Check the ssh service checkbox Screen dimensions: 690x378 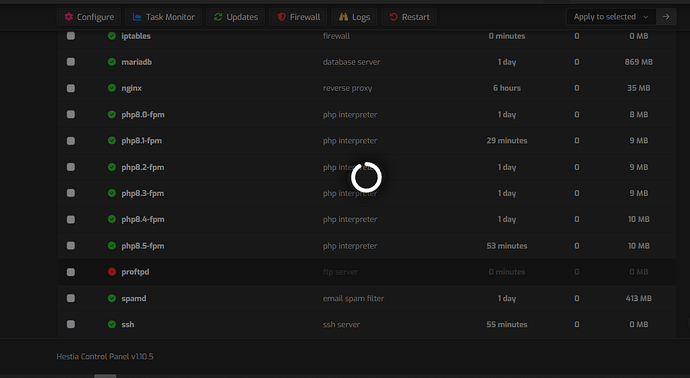[70, 324]
